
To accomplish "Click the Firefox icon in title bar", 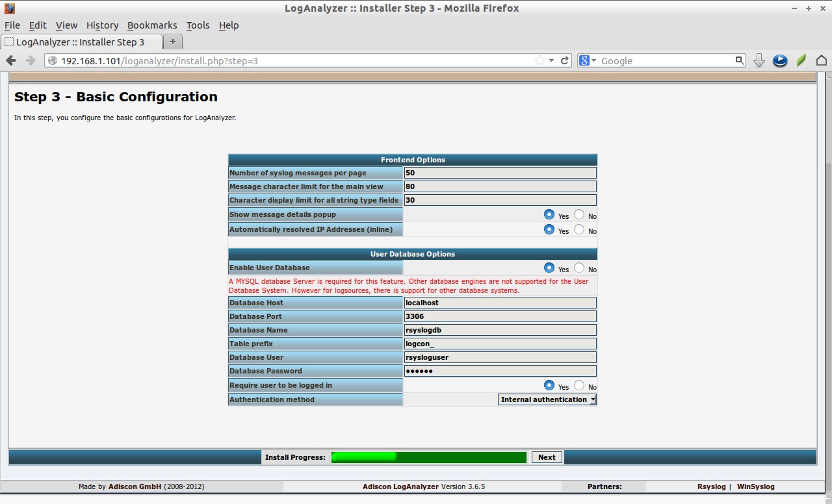I will point(9,8).
